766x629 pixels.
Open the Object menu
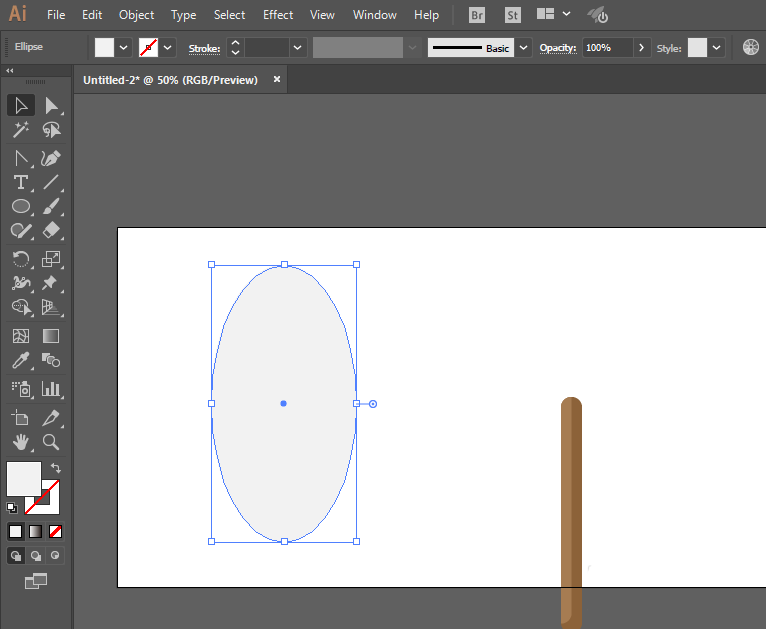[x=136, y=15]
